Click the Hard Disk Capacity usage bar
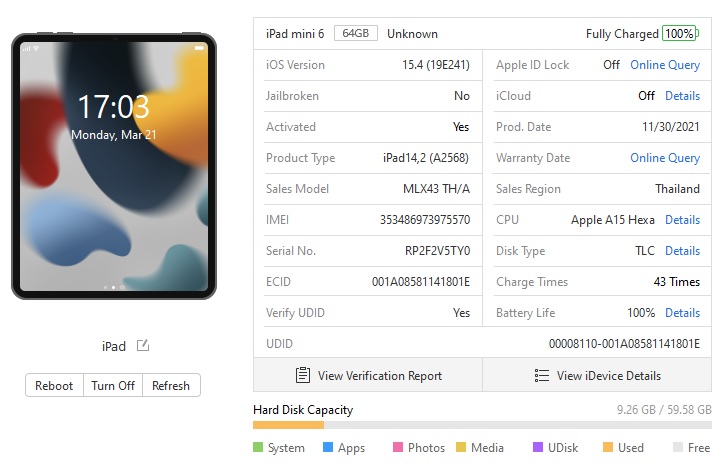Screen dimensions: 718x473 482,425
